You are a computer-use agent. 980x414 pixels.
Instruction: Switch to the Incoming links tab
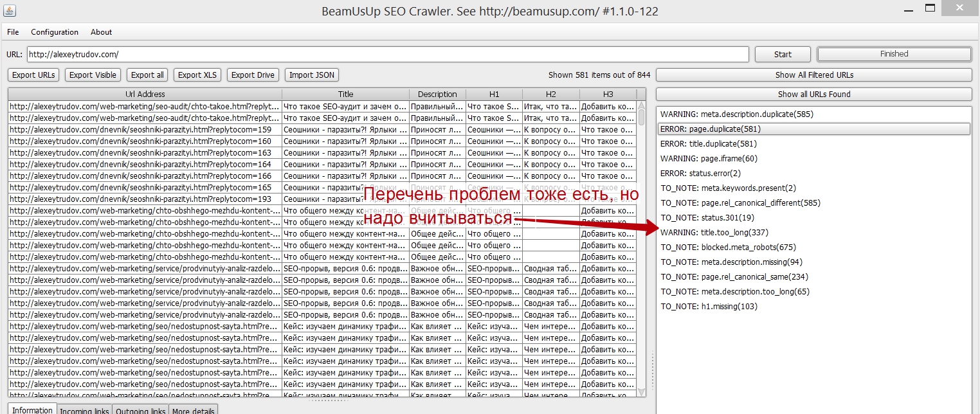84,410
